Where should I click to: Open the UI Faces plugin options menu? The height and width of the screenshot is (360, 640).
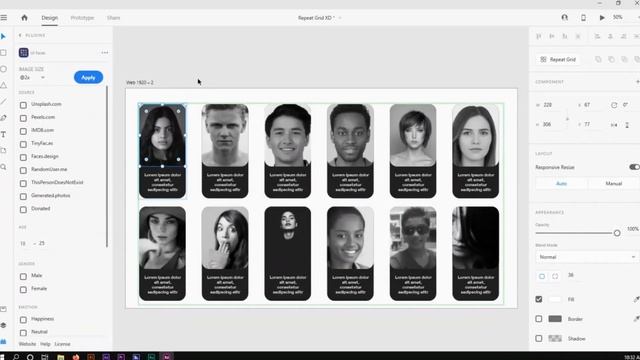[x=105, y=53]
